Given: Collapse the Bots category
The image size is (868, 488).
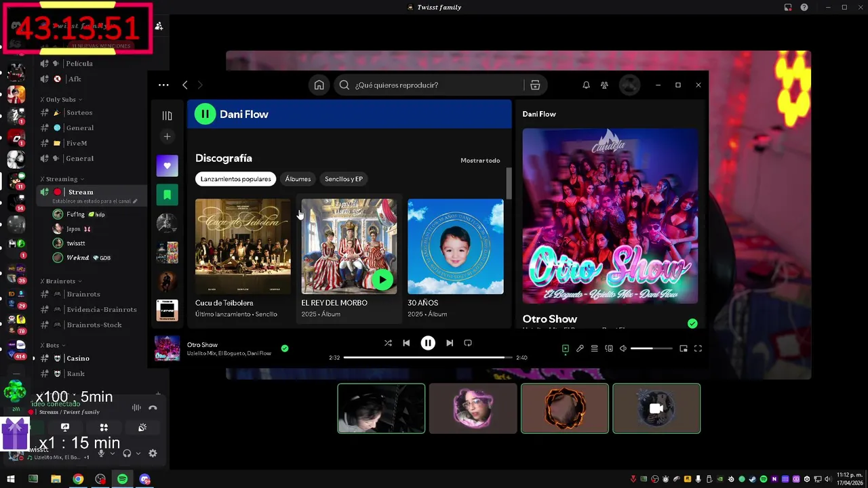Looking at the screenshot, I should 53,345.
